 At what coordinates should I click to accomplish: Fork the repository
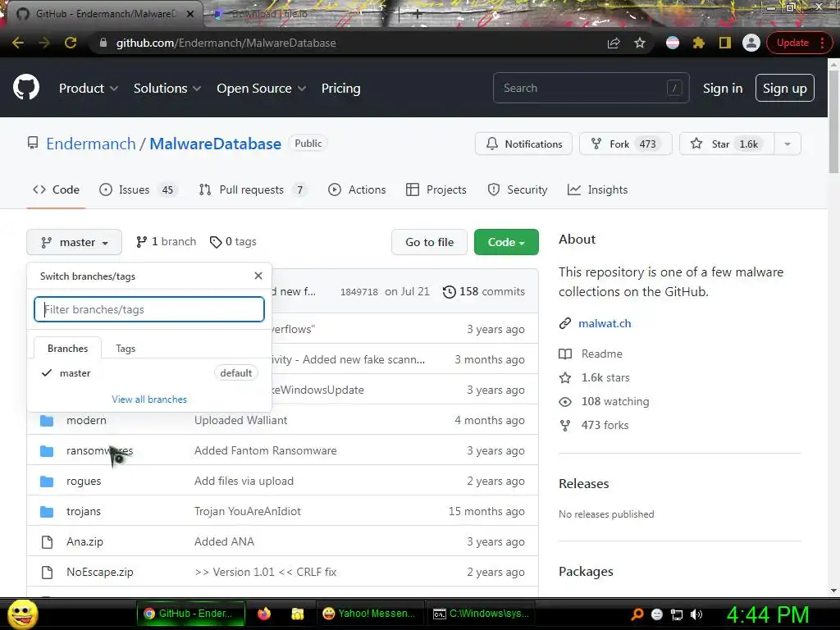tap(625, 144)
